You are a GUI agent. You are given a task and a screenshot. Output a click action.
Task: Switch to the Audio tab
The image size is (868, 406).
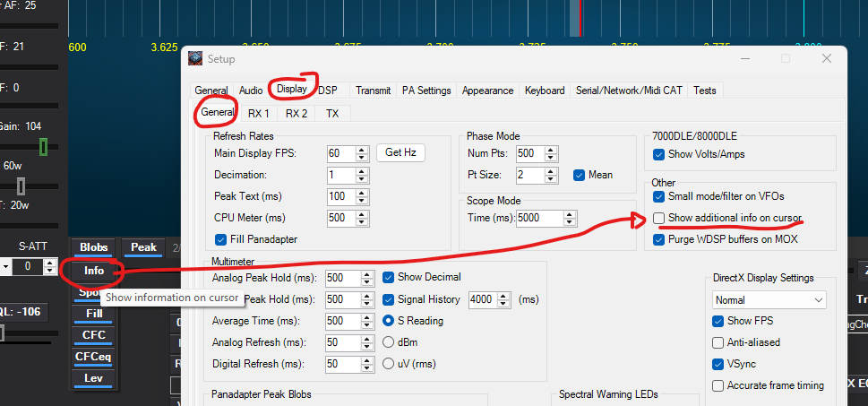[251, 91]
